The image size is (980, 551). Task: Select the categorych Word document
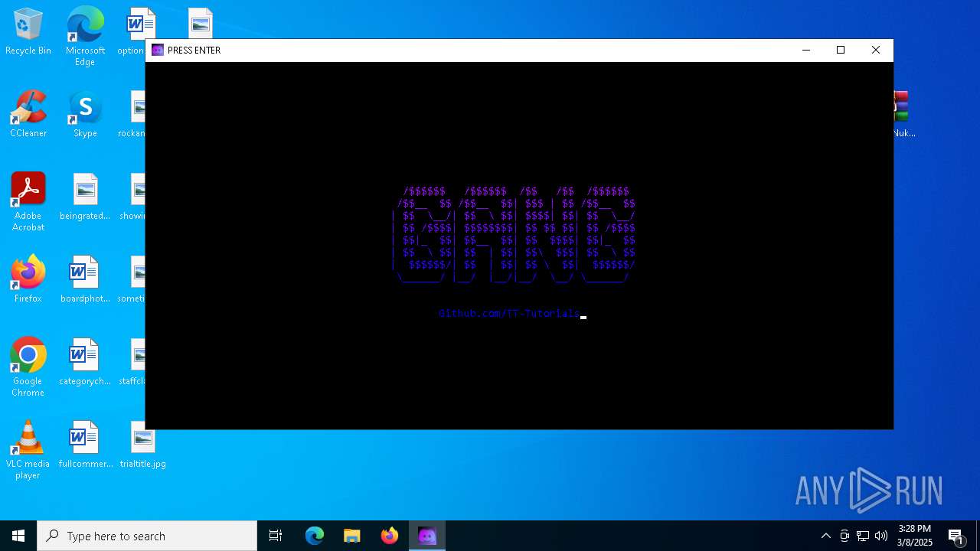85,363
